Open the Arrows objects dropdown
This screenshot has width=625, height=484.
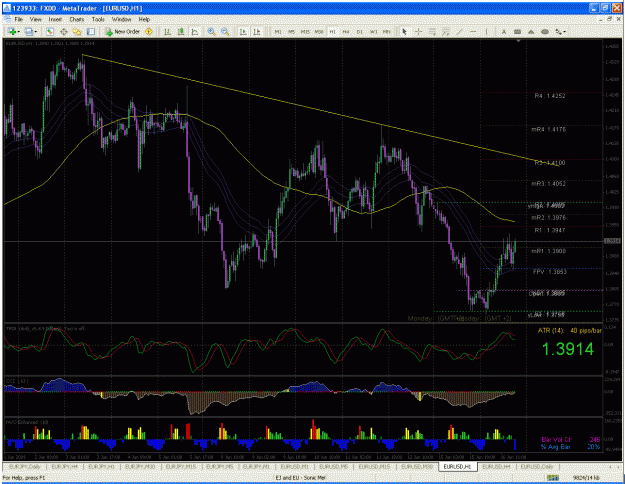(560, 31)
